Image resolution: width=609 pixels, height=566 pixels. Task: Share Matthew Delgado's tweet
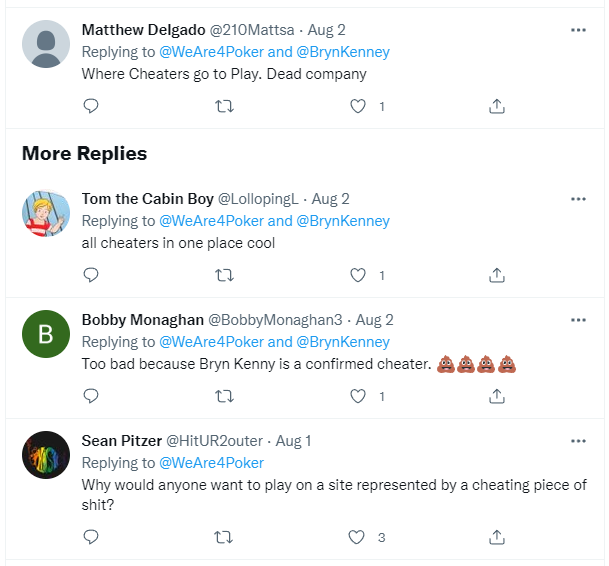[x=496, y=105]
